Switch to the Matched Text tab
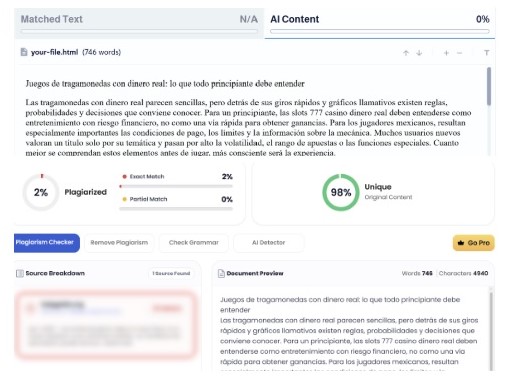Screen dimensions: 508x383 pyautogui.click(x=139, y=23)
